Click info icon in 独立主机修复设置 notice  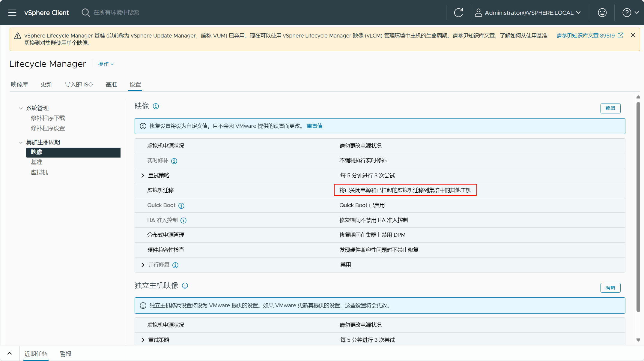click(143, 305)
